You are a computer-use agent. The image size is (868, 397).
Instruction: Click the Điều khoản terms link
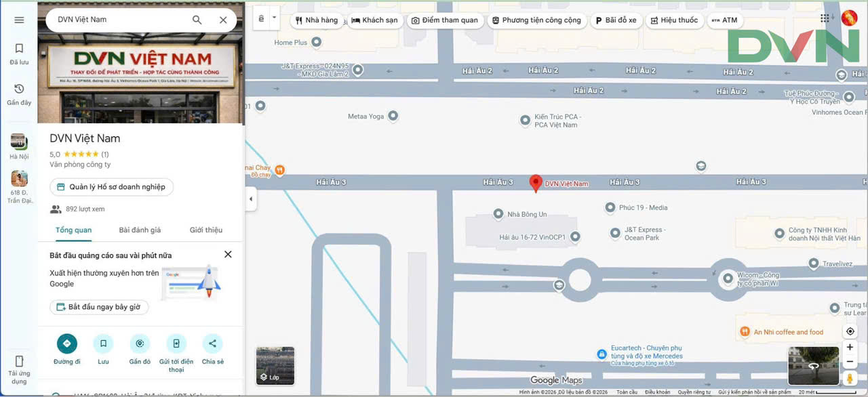pyautogui.click(x=657, y=392)
